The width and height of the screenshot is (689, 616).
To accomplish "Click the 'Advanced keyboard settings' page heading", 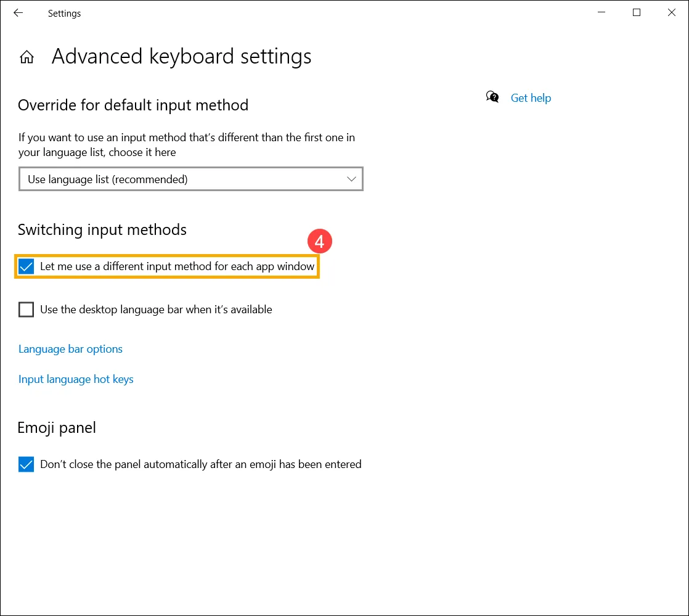I will point(181,57).
